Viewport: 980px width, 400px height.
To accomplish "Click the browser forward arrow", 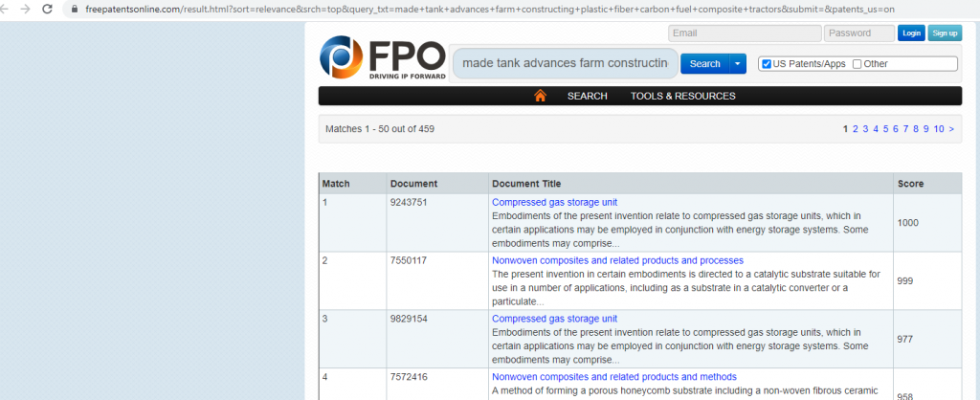I will (x=25, y=9).
